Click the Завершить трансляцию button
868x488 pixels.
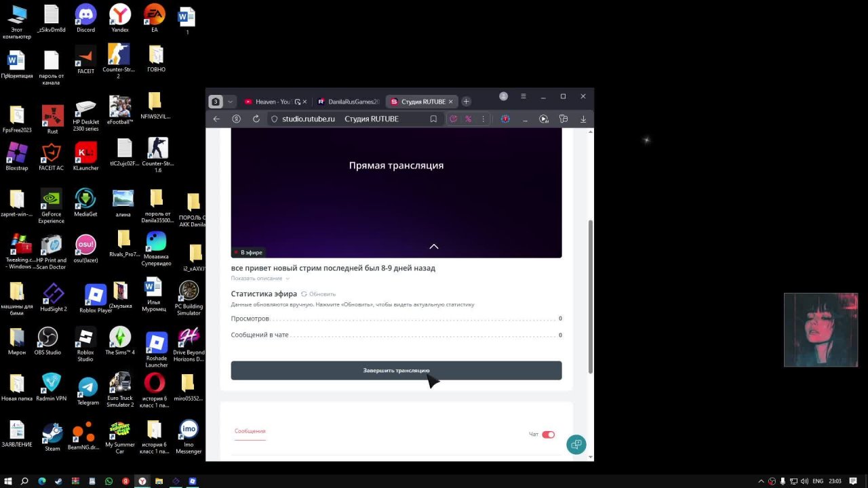[x=396, y=371]
